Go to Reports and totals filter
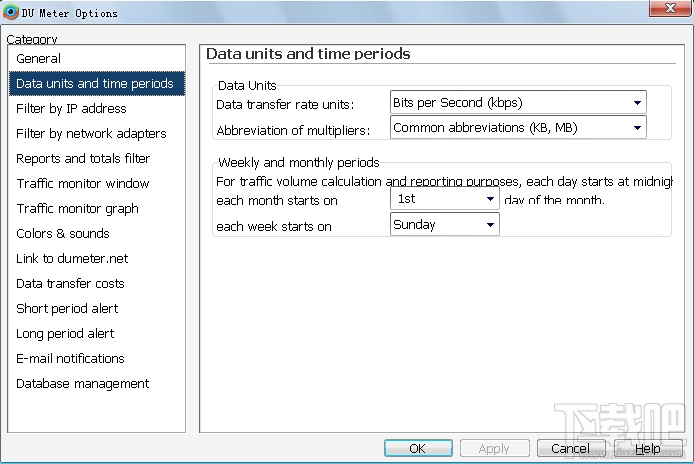The image size is (694, 464). pos(83,159)
